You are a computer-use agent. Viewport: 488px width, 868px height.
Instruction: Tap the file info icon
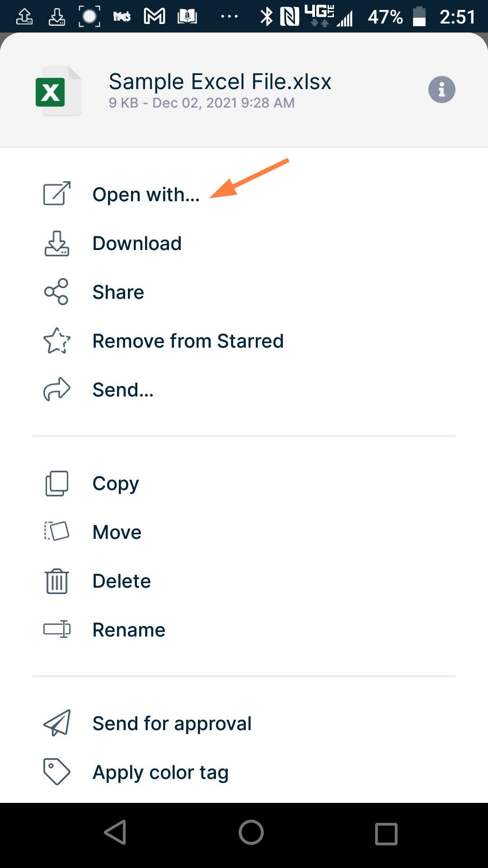pyautogui.click(x=441, y=90)
